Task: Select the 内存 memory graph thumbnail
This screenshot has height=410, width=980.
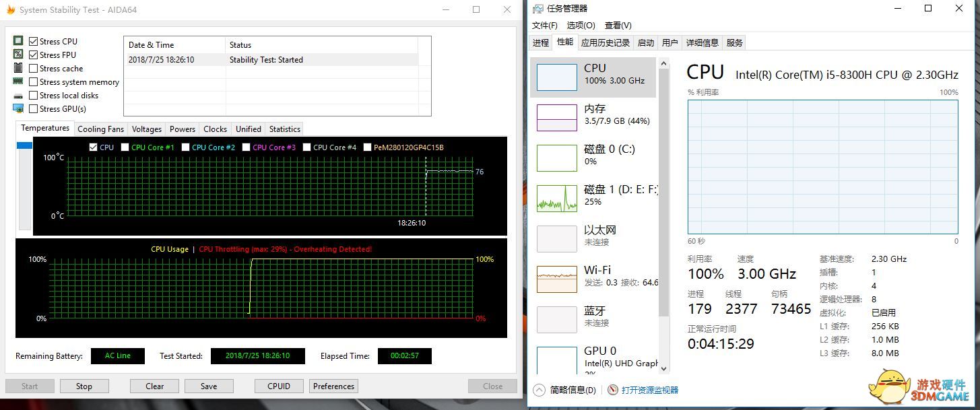Action: pos(557,118)
